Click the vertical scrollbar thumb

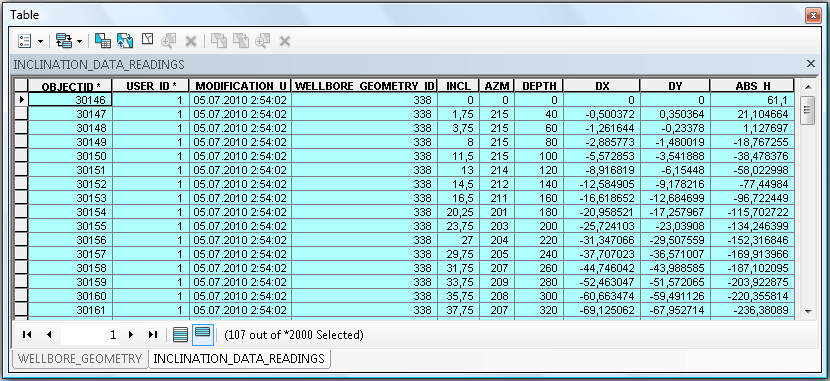pyautogui.click(x=808, y=110)
